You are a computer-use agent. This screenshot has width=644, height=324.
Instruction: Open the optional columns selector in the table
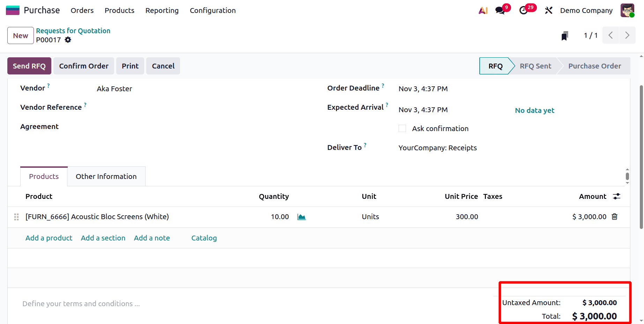point(616,196)
